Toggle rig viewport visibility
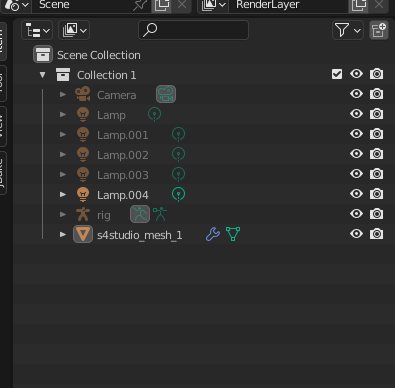 356,214
